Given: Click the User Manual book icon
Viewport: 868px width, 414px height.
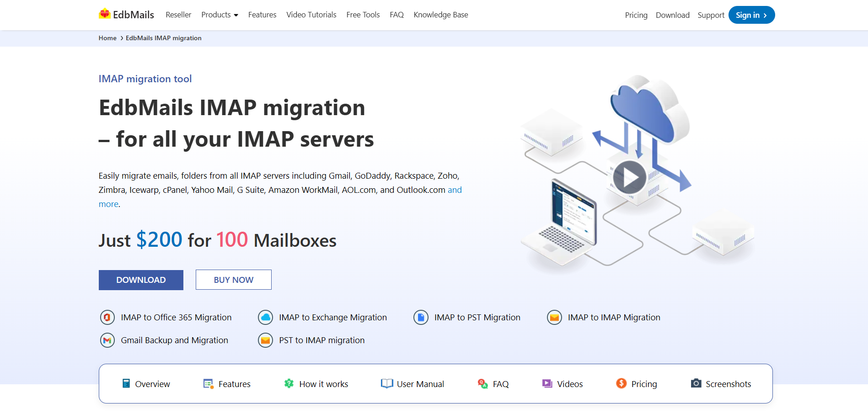Looking at the screenshot, I should click(387, 383).
